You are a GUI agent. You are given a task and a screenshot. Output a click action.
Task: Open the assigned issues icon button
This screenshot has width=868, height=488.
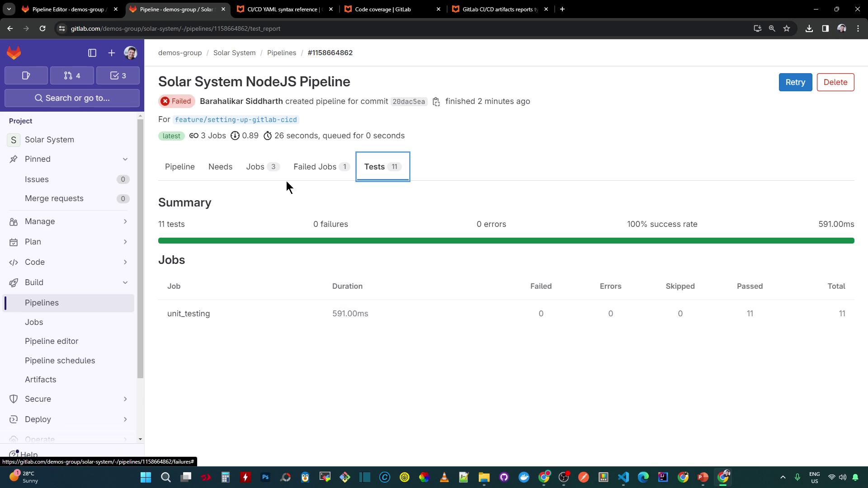[x=26, y=75]
